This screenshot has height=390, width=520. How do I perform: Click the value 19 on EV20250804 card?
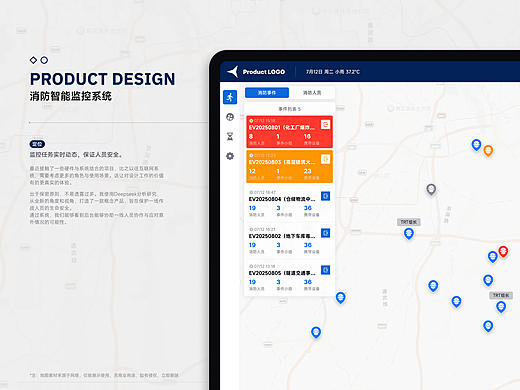pos(252,208)
